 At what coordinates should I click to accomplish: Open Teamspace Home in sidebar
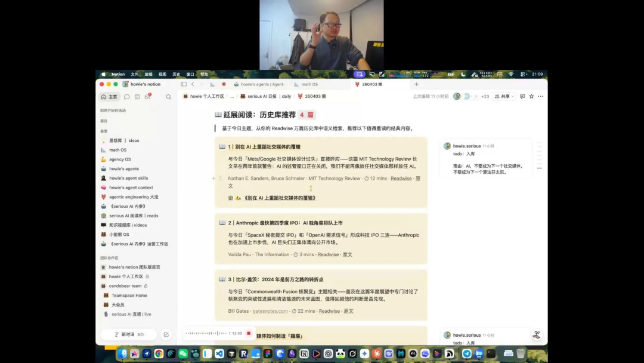click(x=129, y=296)
